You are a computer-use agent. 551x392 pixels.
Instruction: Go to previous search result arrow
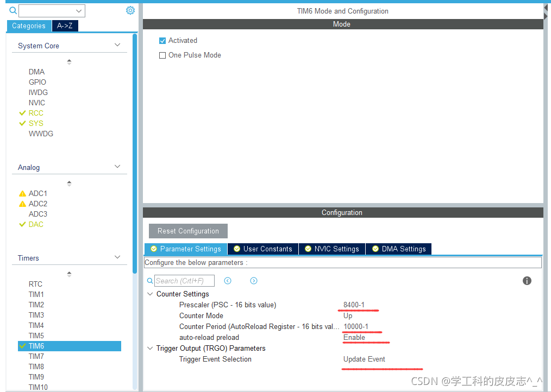pyautogui.click(x=228, y=281)
